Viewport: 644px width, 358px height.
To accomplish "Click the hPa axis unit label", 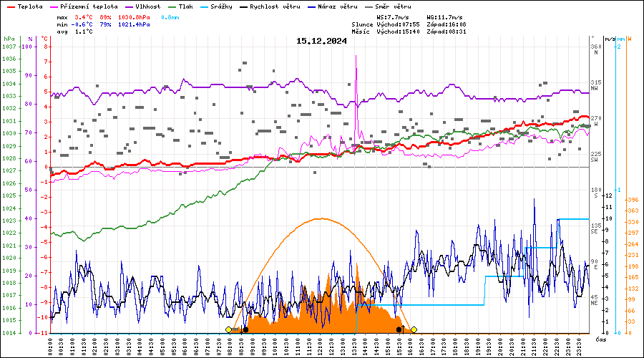I will [x=9, y=39].
